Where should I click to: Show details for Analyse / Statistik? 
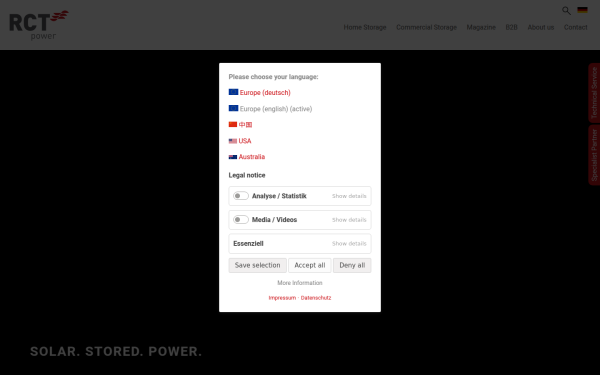pos(349,196)
